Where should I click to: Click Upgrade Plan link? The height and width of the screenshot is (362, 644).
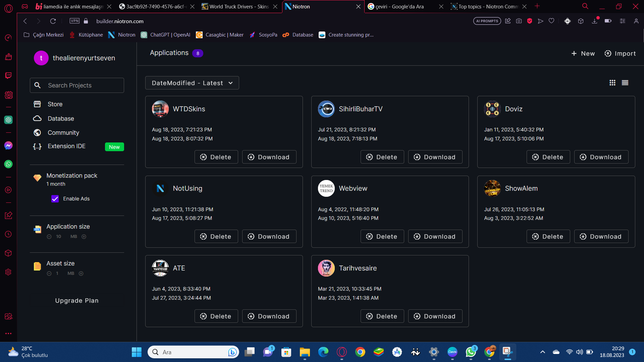[x=77, y=301]
